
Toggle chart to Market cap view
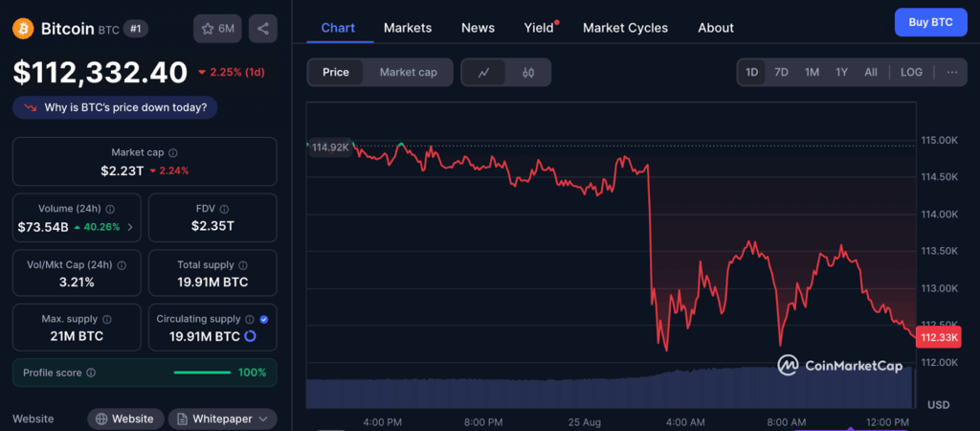pyautogui.click(x=408, y=73)
